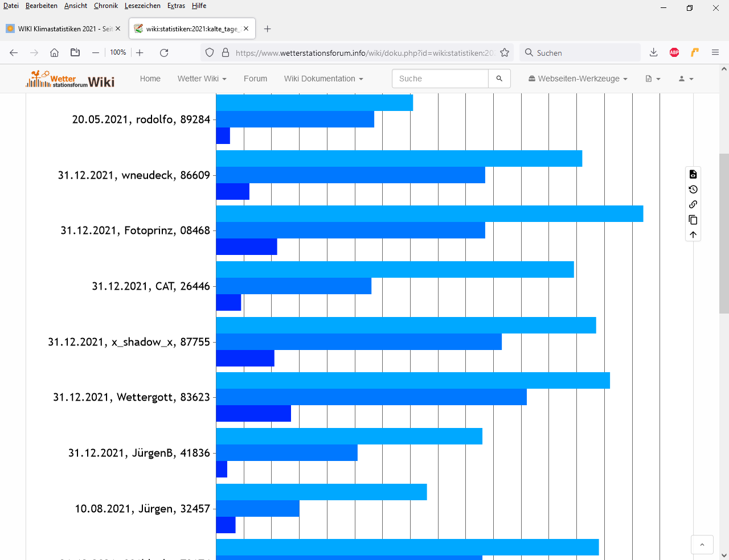729x560 pixels.
Task: Go to the Forum link
Action: click(x=255, y=79)
